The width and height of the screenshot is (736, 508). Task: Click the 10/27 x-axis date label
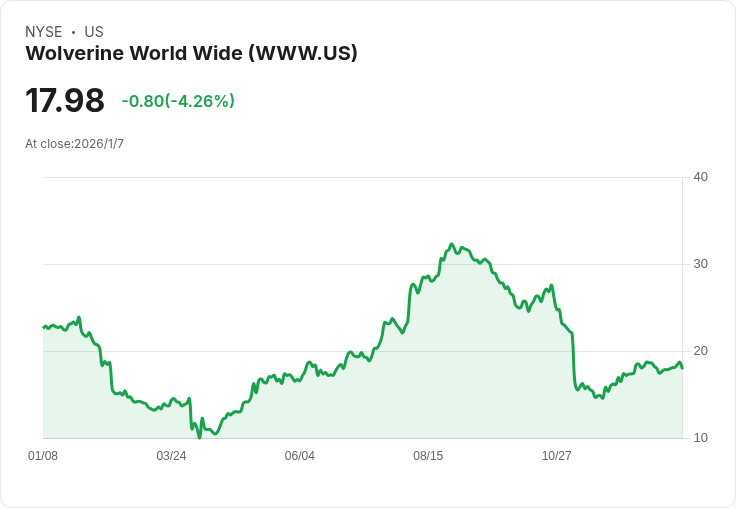click(x=557, y=455)
